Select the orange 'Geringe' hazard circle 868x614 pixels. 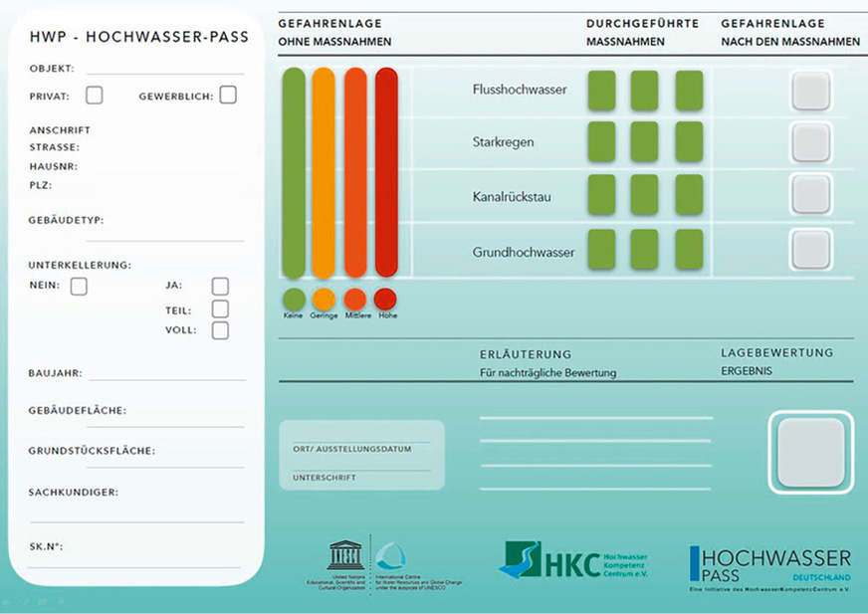point(324,299)
